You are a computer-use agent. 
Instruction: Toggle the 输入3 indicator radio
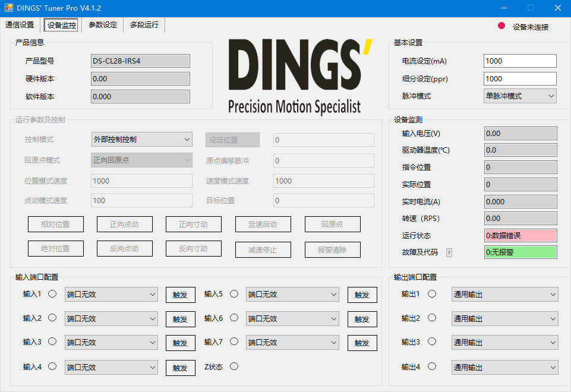coord(52,342)
